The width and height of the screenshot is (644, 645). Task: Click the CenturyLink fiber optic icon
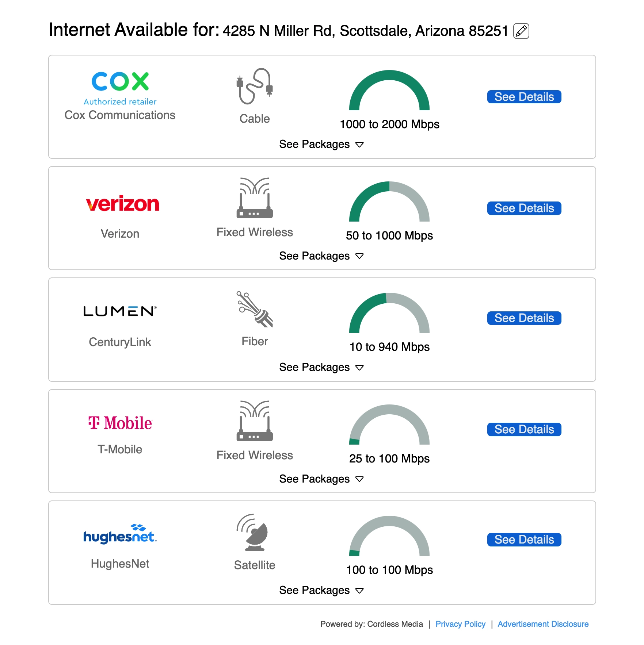255,309
